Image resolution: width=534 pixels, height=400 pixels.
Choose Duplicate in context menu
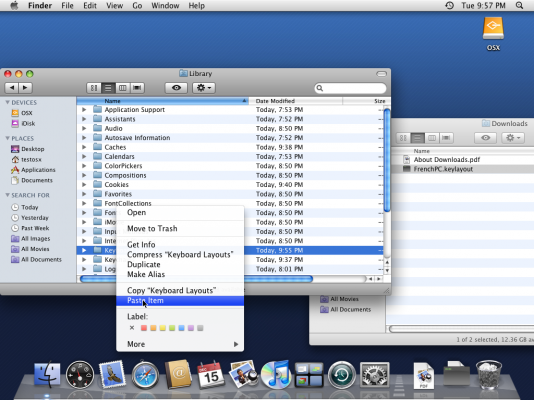coord(180,265)
